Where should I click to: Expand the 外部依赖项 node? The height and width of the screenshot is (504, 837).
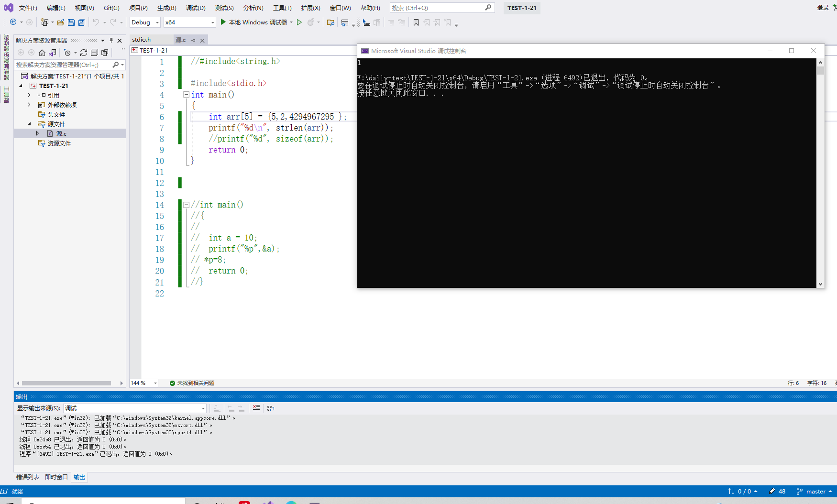point(29,105)
